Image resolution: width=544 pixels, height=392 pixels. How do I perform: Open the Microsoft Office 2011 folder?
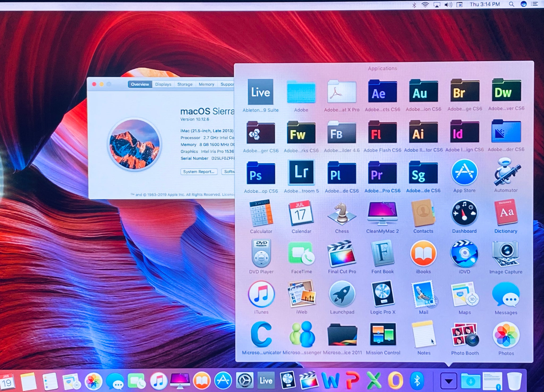[x=342, y=334]
